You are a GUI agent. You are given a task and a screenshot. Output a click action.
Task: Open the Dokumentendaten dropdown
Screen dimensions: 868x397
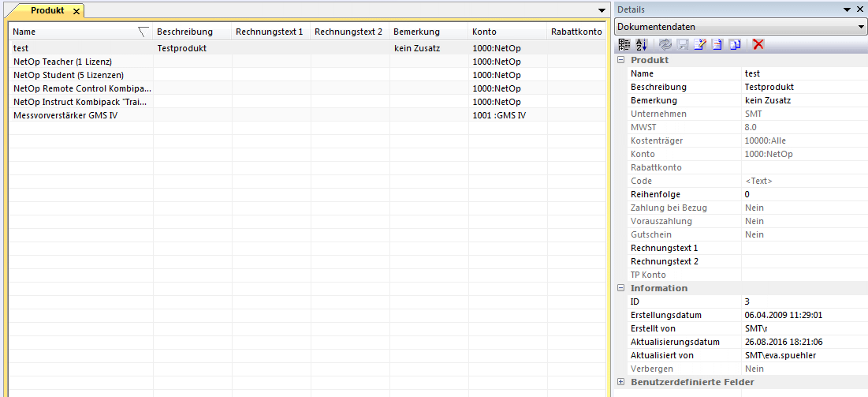tap(860, 27)
